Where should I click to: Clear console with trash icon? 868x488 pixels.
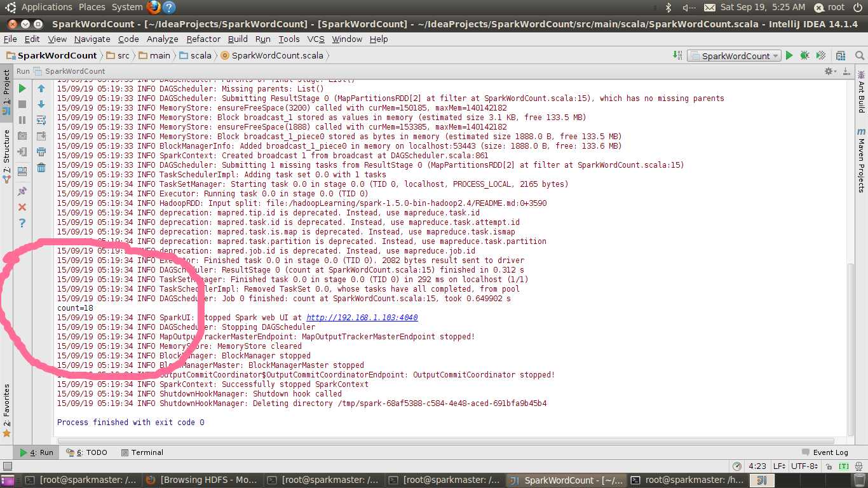click(41, 168)
